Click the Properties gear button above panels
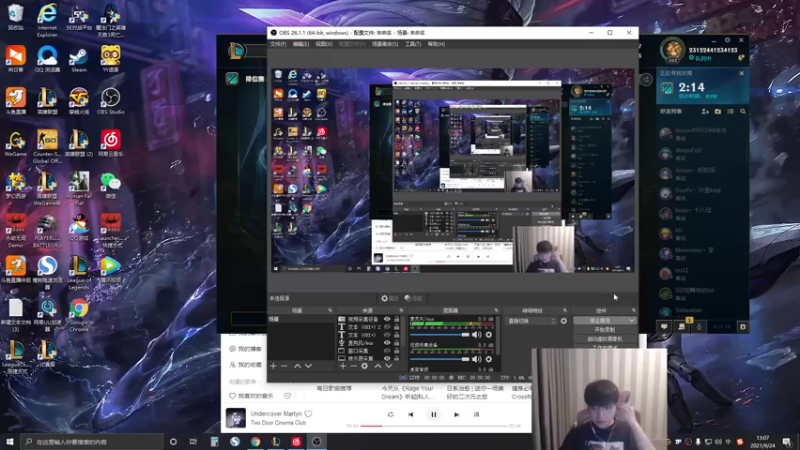 coord(389,298)
